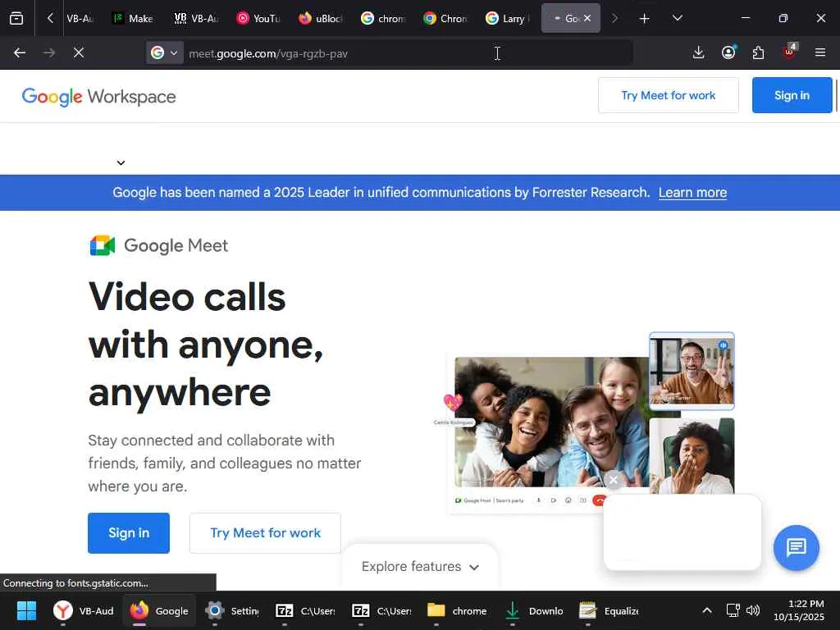Expand the Explore features dropdown
Viewport: 840px width, 630px height.
coord(420,567)
